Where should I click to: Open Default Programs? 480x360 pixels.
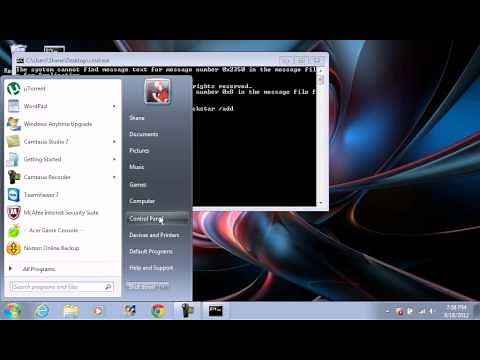[x=151, y=252]
